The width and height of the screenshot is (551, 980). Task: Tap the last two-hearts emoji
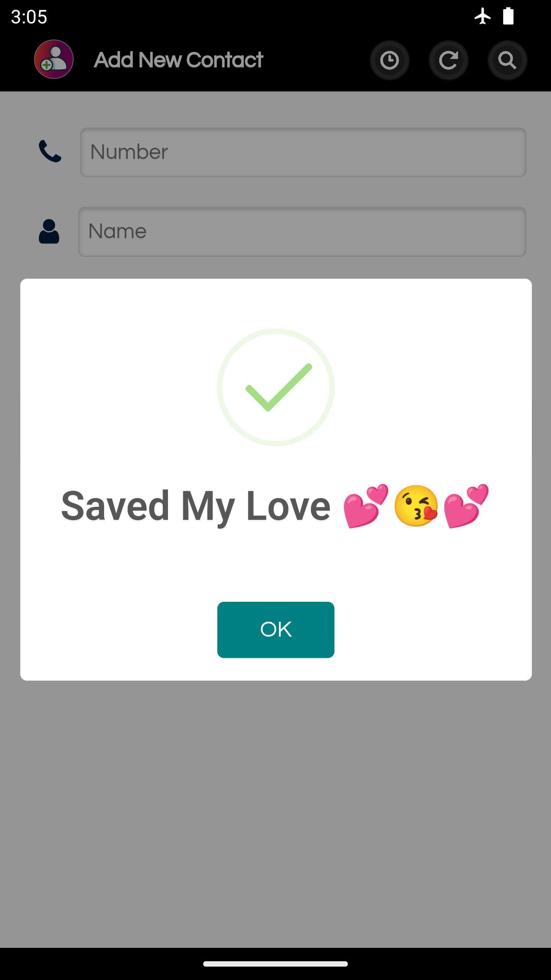click(466, 506)
